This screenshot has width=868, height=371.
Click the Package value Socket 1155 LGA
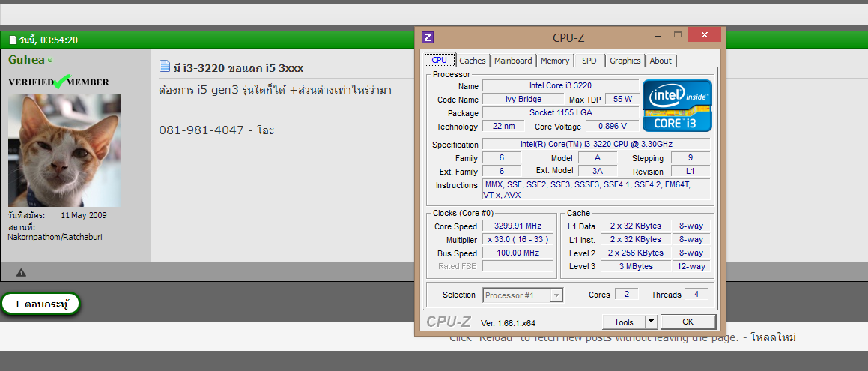point(561,112)
